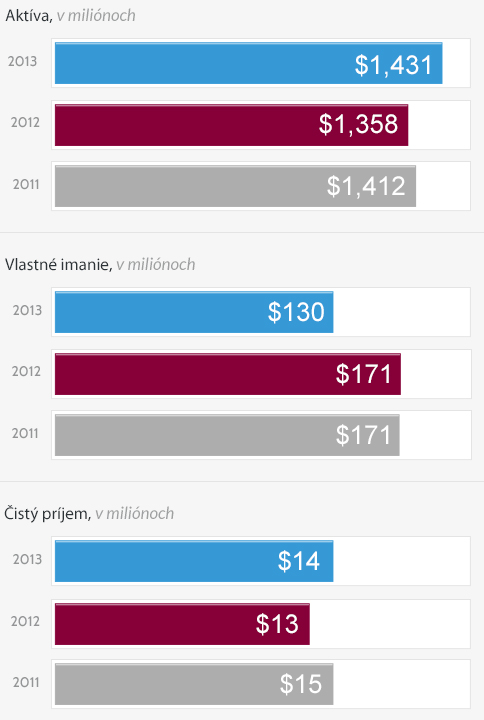Select the blue 2013 Vlastné imanie bar $130
Viewport: 484px width, 720px height.
194,312
